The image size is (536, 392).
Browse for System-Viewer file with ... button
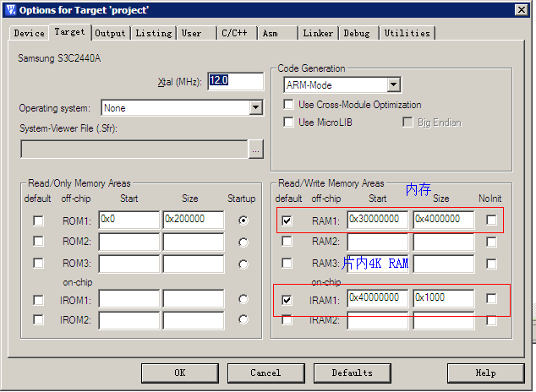tap(255, 149)
